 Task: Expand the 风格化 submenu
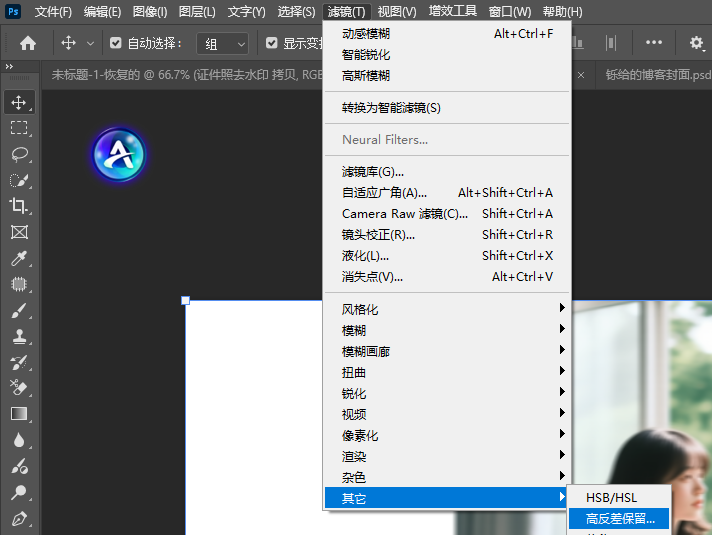[447, 309]
